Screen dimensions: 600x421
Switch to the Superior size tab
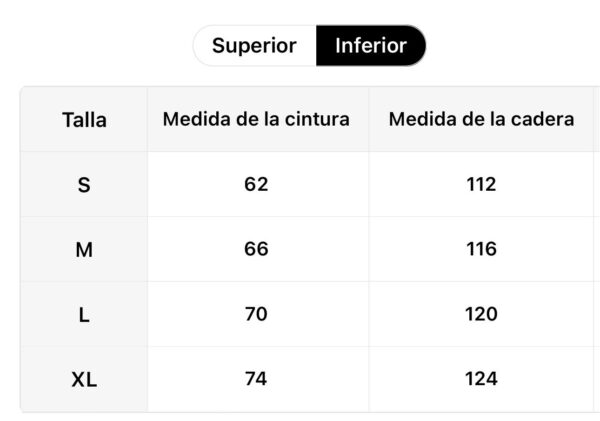point(255,46)
